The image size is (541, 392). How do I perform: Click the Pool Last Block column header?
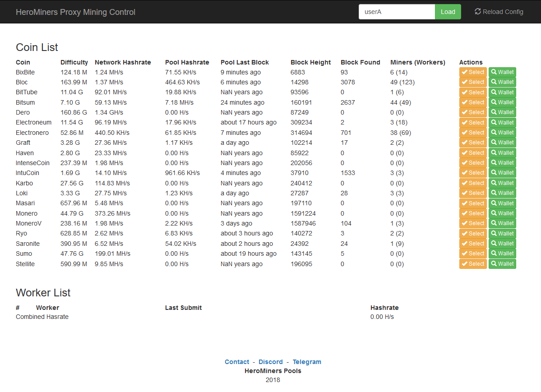pyautogui.click(x=245, y=62)
